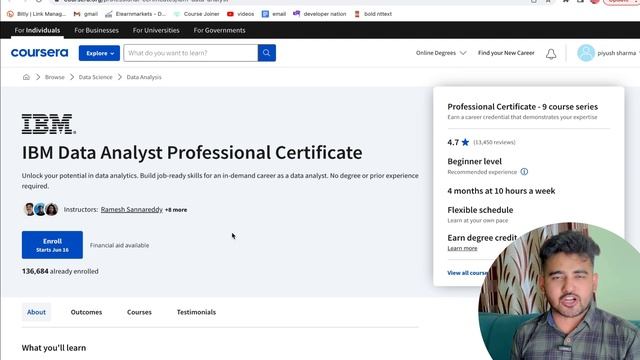This screenshot has height=360, width=640.
Task: Click Learn more under degree credit
Action: coord(462,248)
